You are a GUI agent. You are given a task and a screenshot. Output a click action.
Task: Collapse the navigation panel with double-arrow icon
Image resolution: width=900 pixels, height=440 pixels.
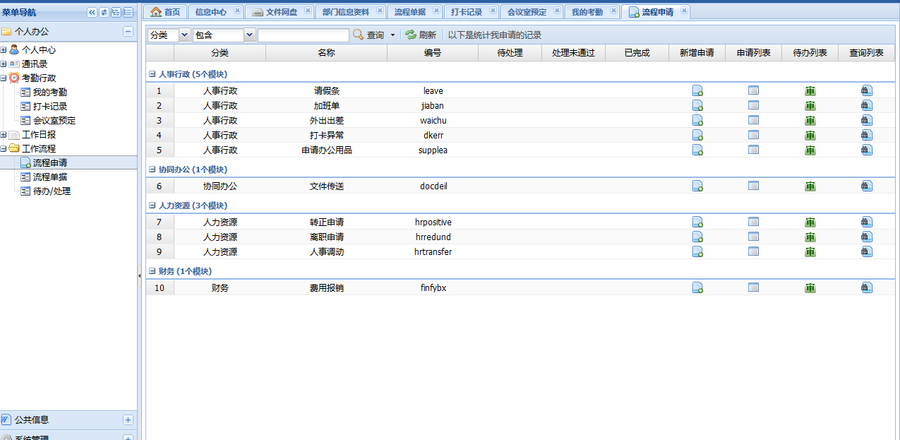pos(91,12)
